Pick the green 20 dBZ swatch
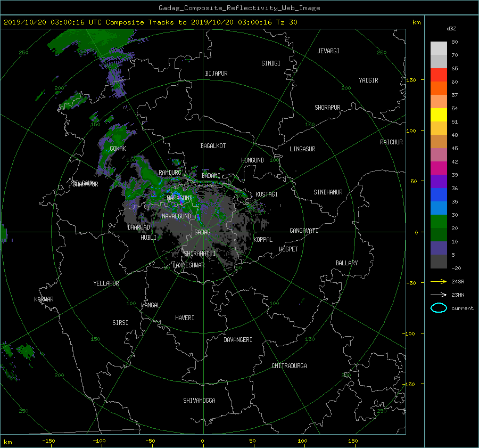 [439, 222]
